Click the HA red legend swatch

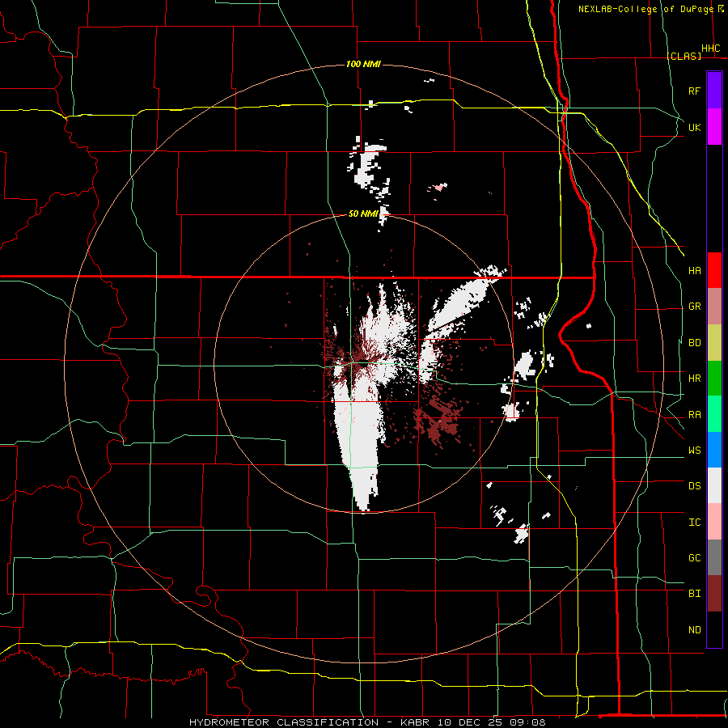[714, 270]
